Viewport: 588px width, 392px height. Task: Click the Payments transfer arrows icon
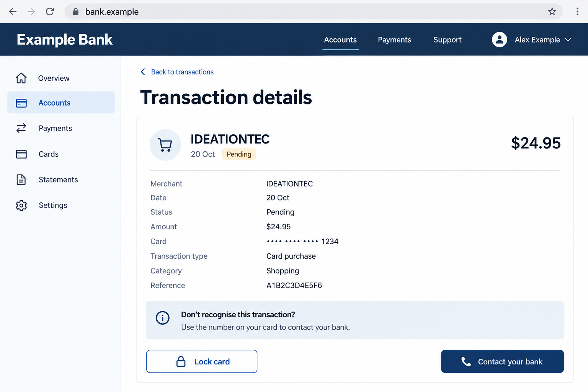pyautogui.click(x=21, y=128)
